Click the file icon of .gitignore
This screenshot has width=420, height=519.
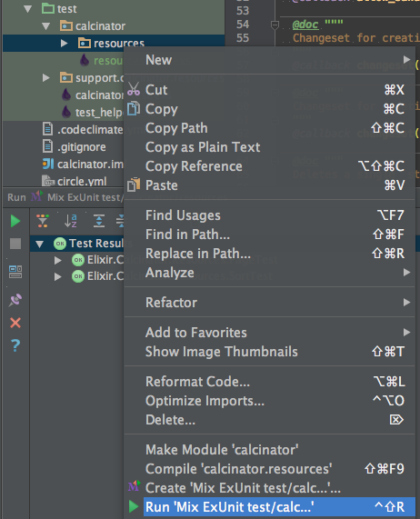[x=47, y=146]
